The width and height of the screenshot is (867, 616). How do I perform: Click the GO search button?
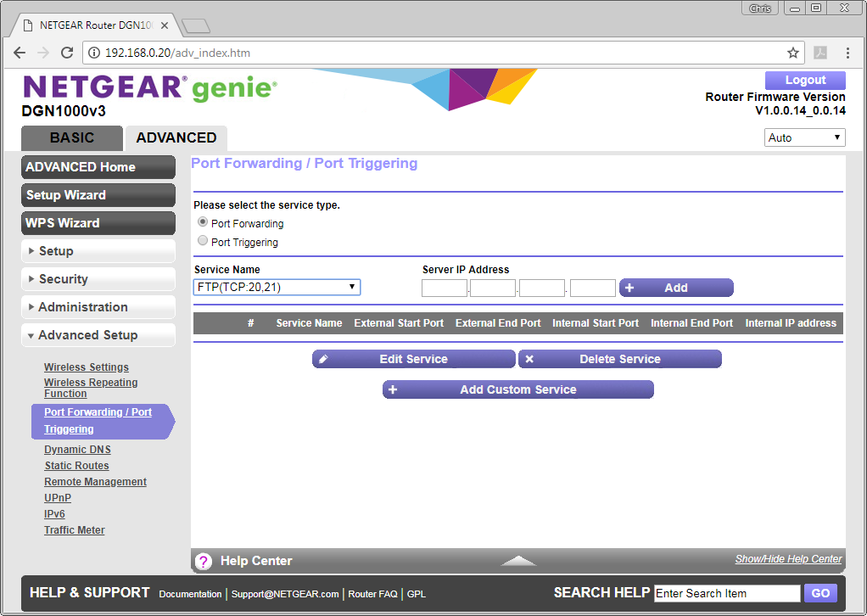click(x=820, y=593)
